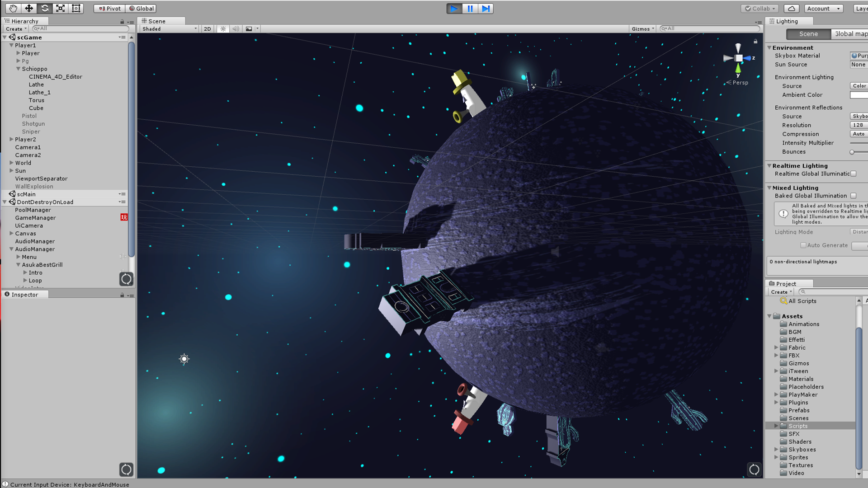Click the Ambient Color swatch
Image resolution: width=868 pixels, height=488 pixels.
click(859, 95)
